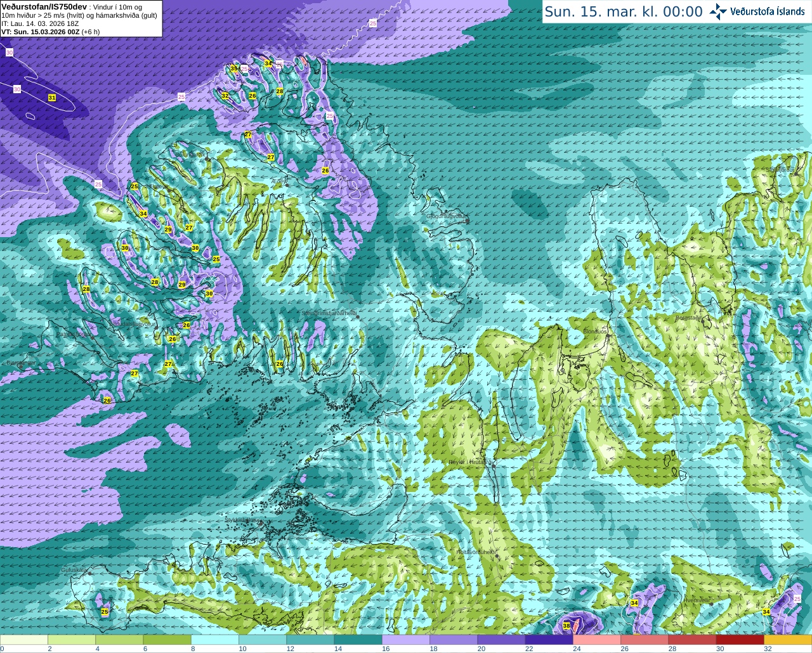Image resolution: width=812 pixels, height=653 pixels.
Task: Click the yellow gust marker labeled 32
Action: pyautogui.click(x=225, y=96)
